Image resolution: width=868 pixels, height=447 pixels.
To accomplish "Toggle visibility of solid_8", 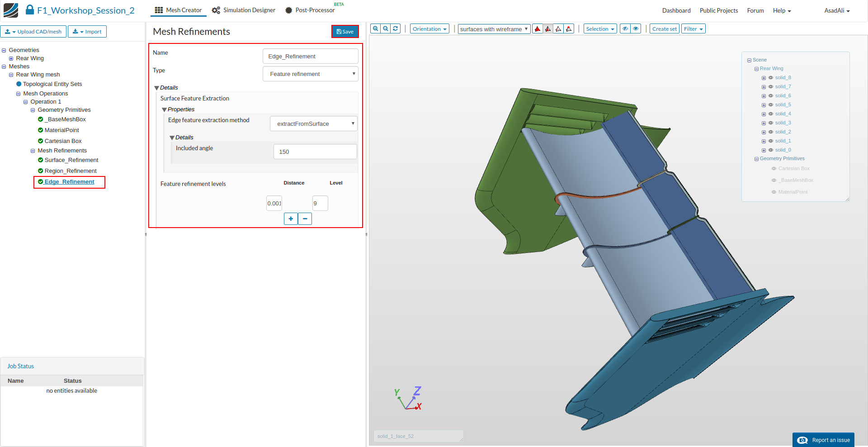I will click(x=771, y=78).
